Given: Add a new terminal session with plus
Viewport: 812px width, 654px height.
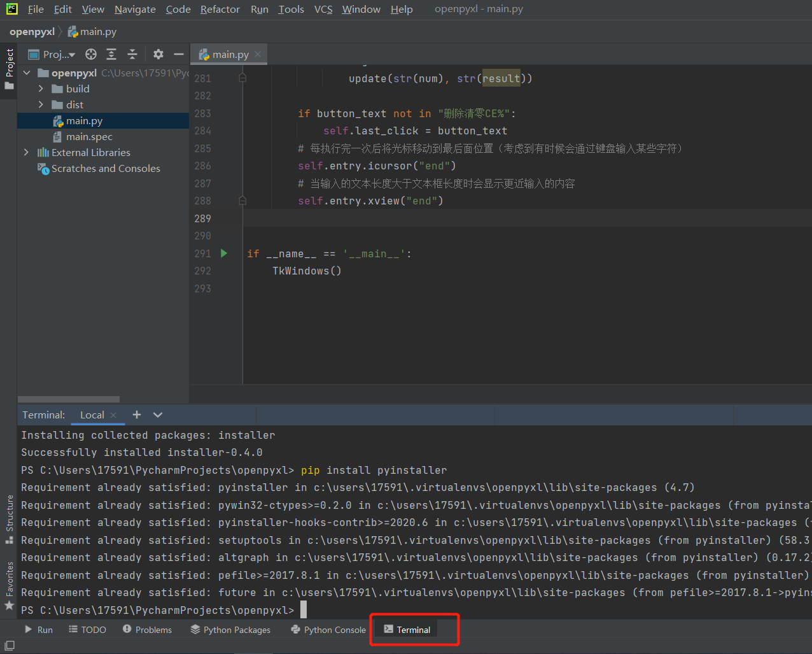Looking at the screenshot, I should pos(136,415).
